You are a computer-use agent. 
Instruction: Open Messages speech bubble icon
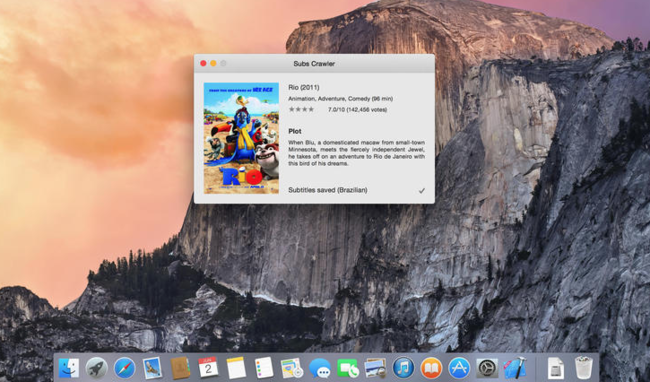coord(320,367)
